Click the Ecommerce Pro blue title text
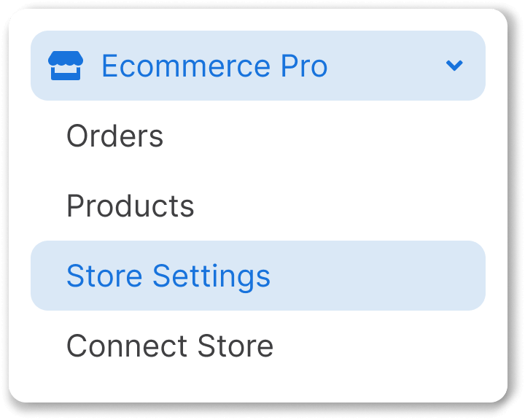 point(214,66)
